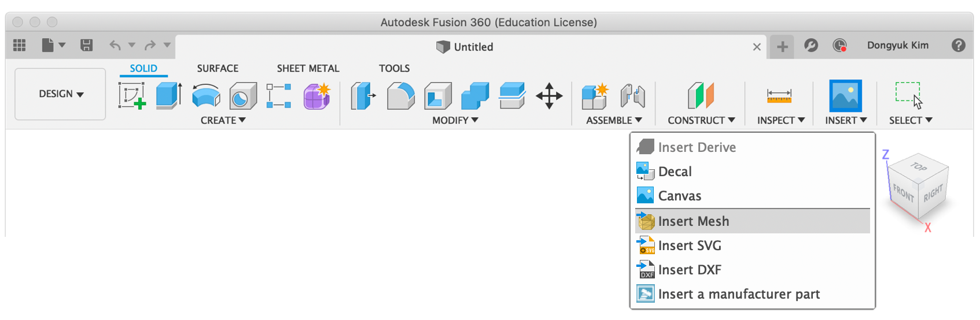Select the Create Sketch tool
The height and width of the screenshot is (320, 980).
pyautogui.click(x=132, y=95)
